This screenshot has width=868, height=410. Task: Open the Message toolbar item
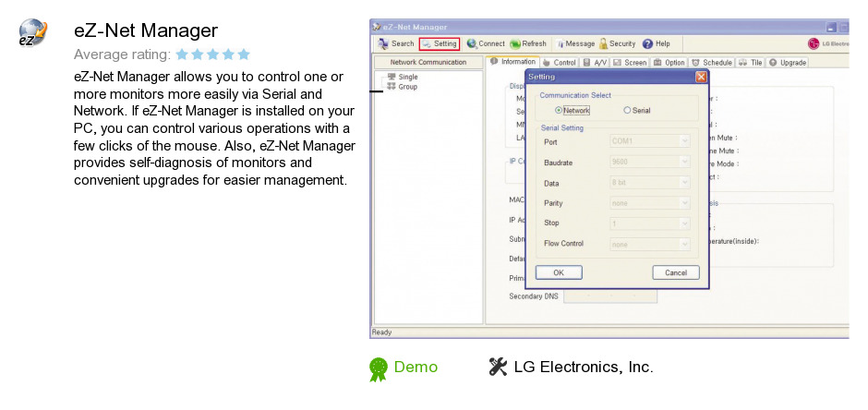click(x=575, y=43)
